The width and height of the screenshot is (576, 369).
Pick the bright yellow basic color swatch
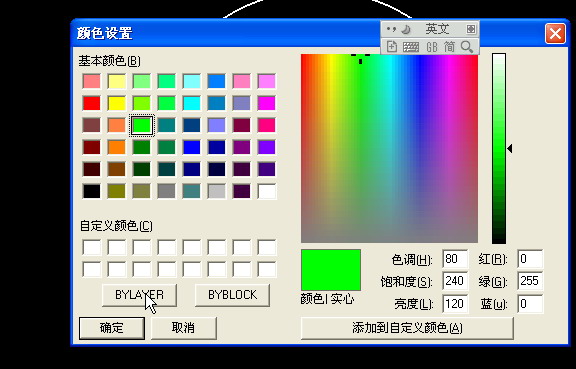[x=117, y=103]
